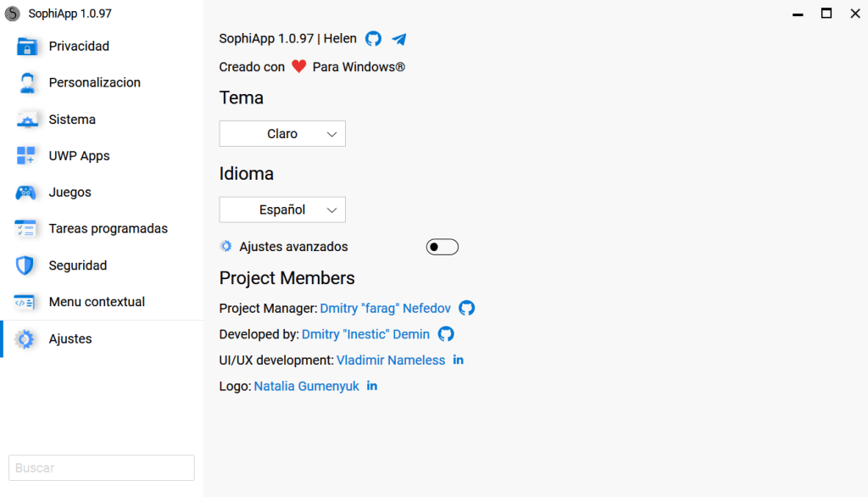
Task: Open GitHub icon next to Dmitry Demin
Action: (x=446, y=334)
